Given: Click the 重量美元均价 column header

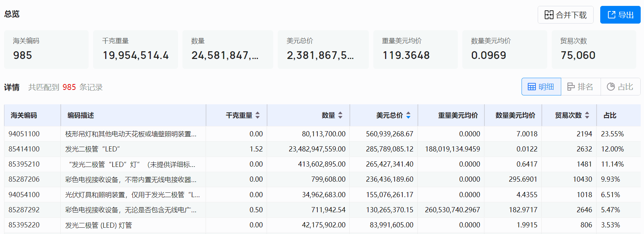Looking at the screenshot, I should point(458,115).
